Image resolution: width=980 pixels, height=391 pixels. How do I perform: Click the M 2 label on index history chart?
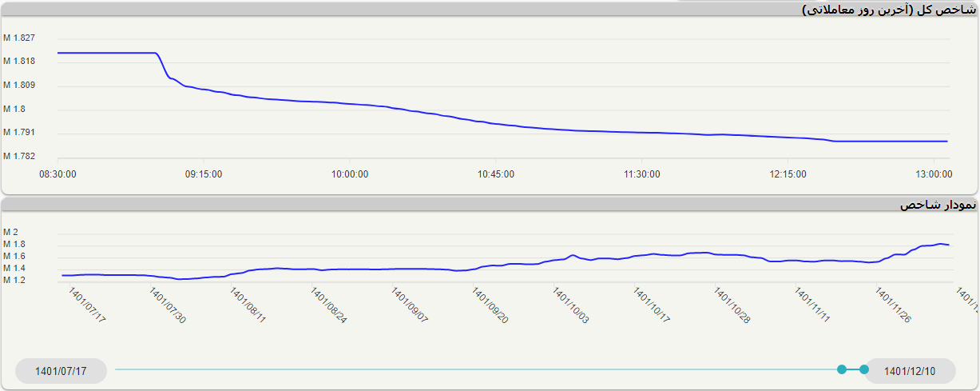coord(11,233)
